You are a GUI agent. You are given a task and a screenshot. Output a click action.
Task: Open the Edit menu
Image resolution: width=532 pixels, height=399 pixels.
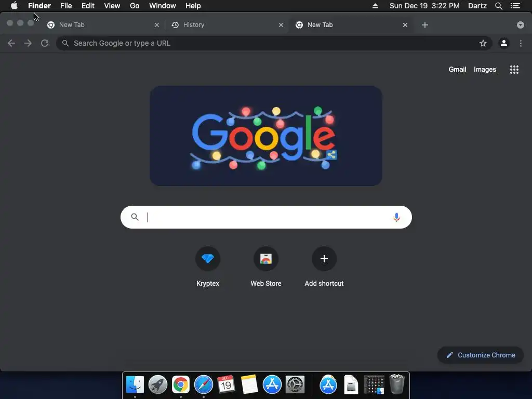[87, 6]
